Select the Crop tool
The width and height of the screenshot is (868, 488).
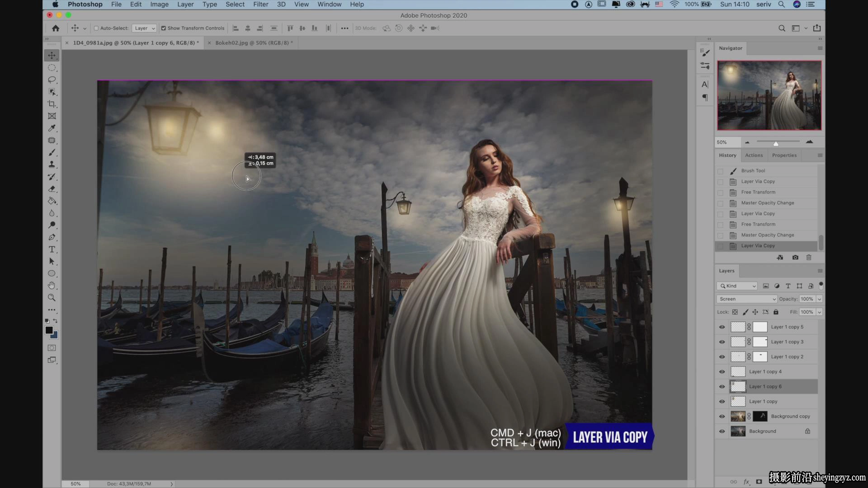coord(52,104)
